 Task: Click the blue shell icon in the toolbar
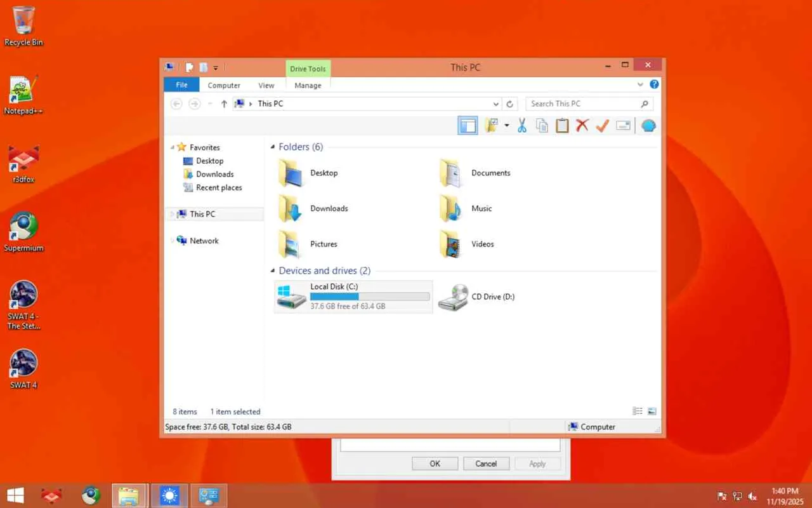coord(648,126)
